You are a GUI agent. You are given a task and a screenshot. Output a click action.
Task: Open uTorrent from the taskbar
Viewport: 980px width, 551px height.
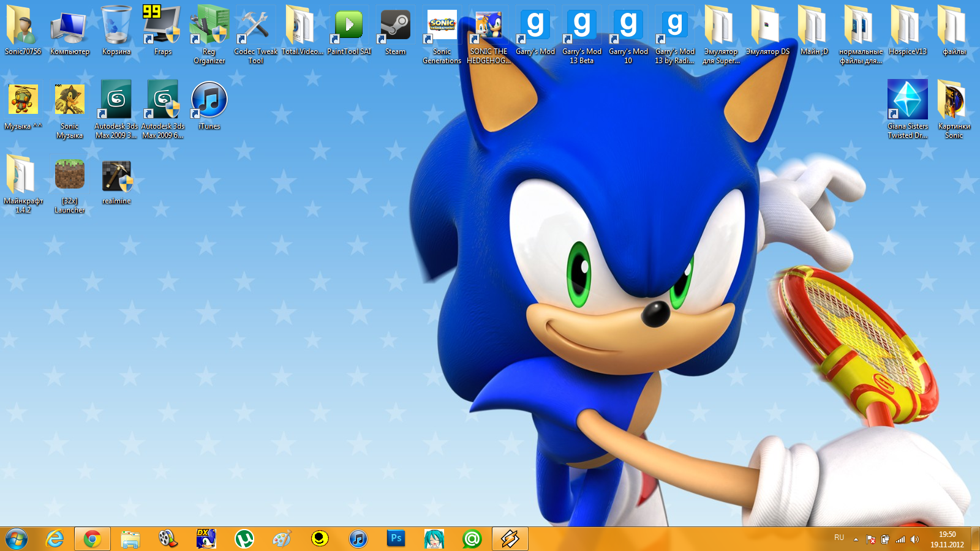point(244,539)
